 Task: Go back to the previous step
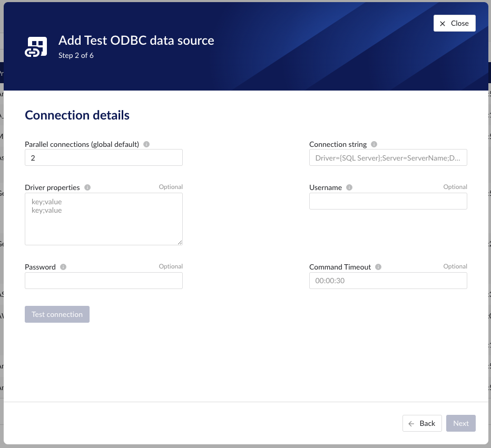[x=422, y=423]
